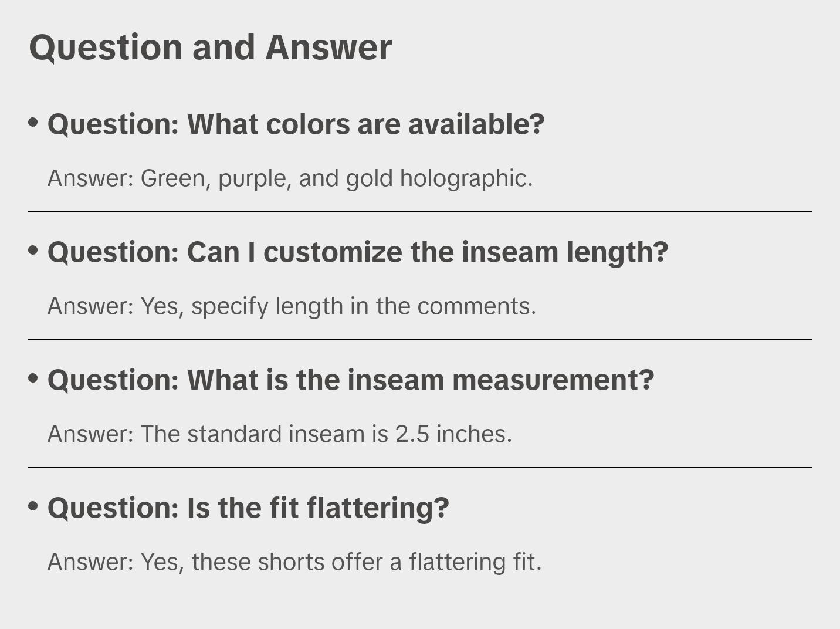Click the divider line below the colors answer
The width and height of the screenshot is (840, 629).
click(x=419, y=212)
